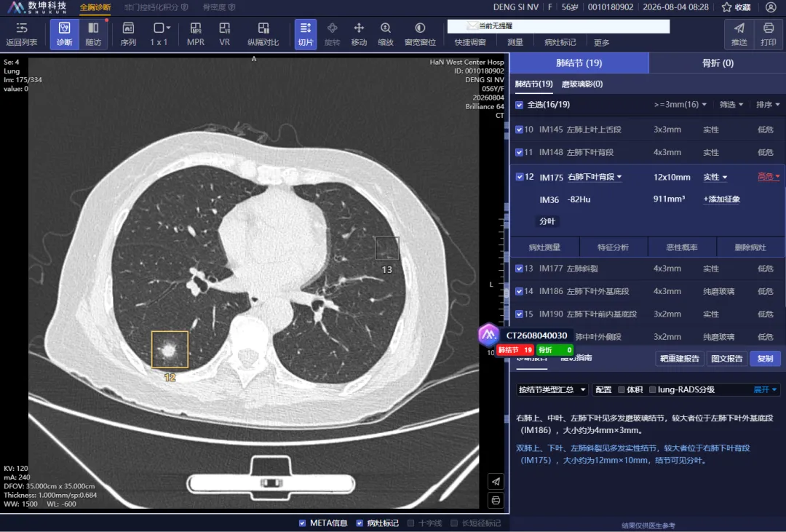Select the 旋转 rotate tool
Viewport: 786px width, 532px height.
(332, 34)
